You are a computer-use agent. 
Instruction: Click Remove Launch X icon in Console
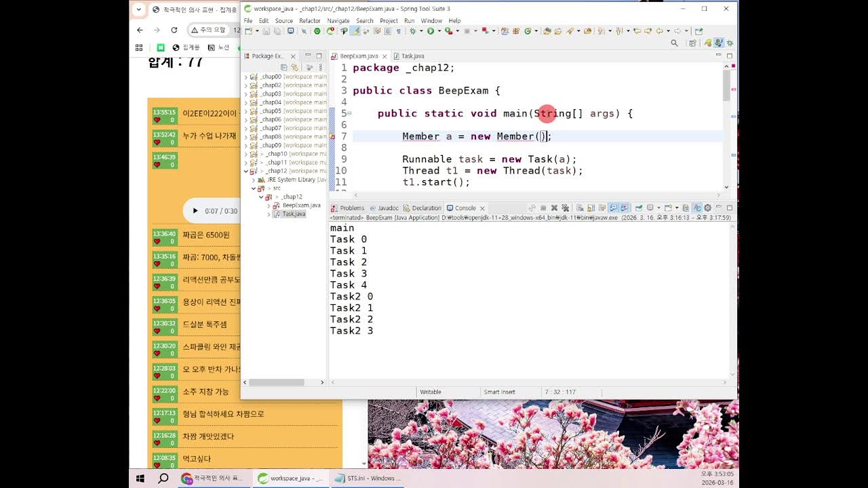[554, 208]
